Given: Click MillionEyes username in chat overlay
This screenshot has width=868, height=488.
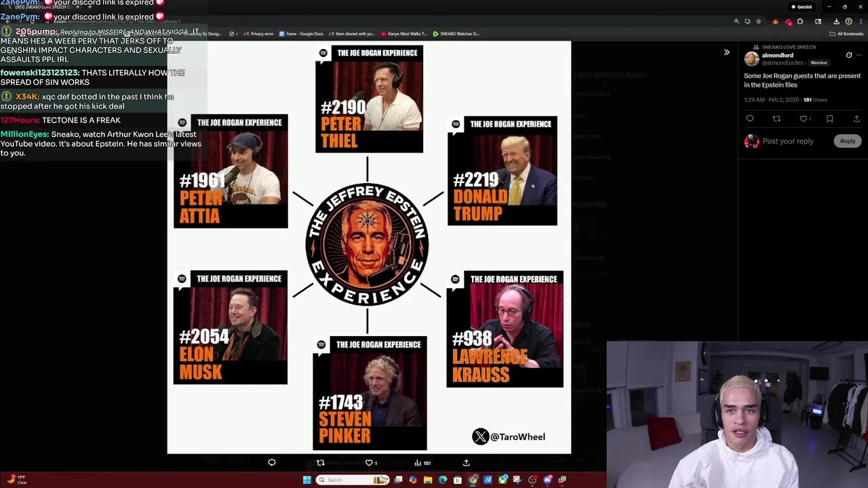Looking at the screenshot, I should point(24,134).
